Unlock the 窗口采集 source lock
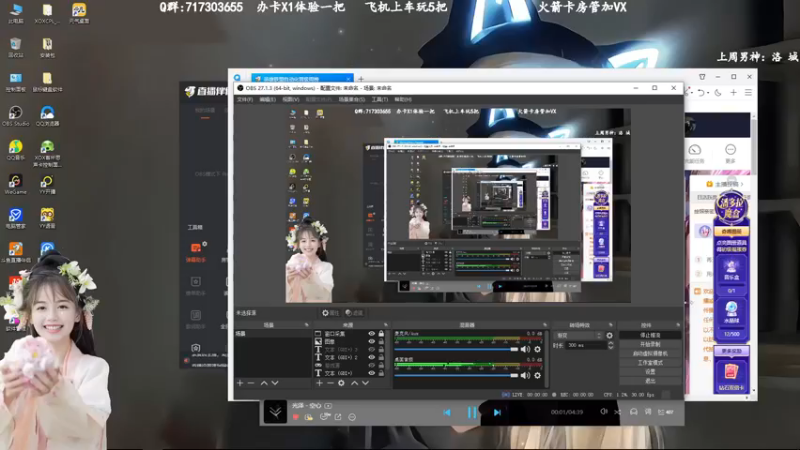This screenshot has width=800, height=450. click(381, 334)
